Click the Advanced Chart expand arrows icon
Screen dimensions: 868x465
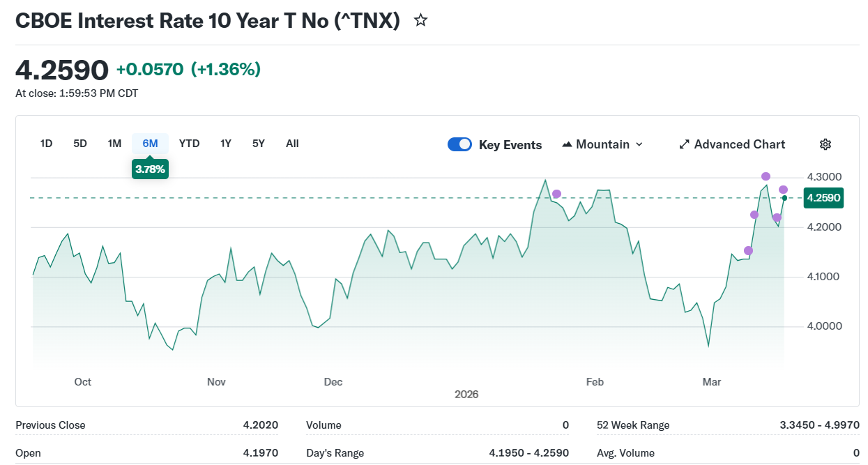tap(684, 144)
